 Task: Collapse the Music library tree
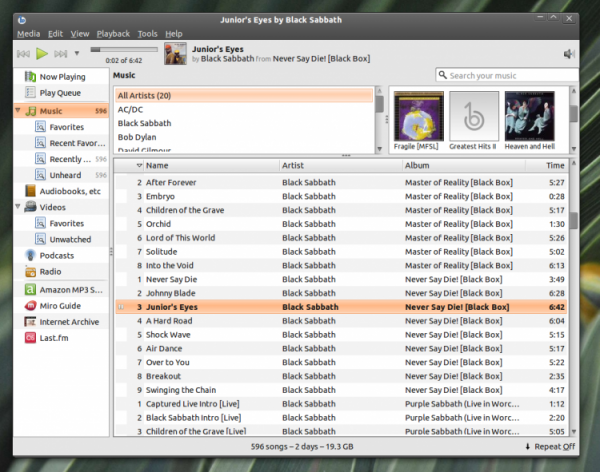point(19,111)
